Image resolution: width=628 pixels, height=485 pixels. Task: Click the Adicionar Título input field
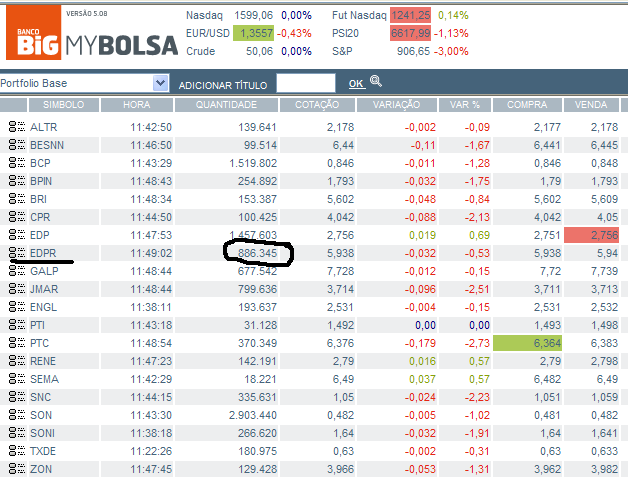[x=306, y=83]
